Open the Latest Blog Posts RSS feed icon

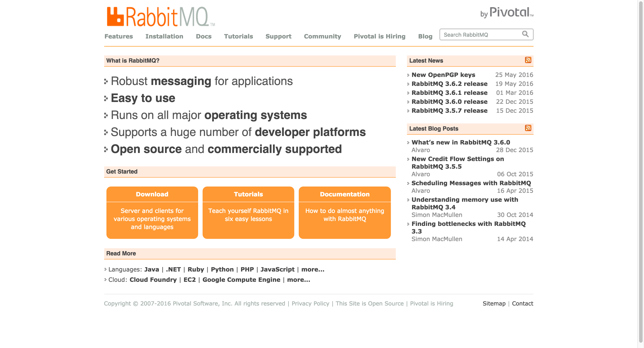pos(528,128)
